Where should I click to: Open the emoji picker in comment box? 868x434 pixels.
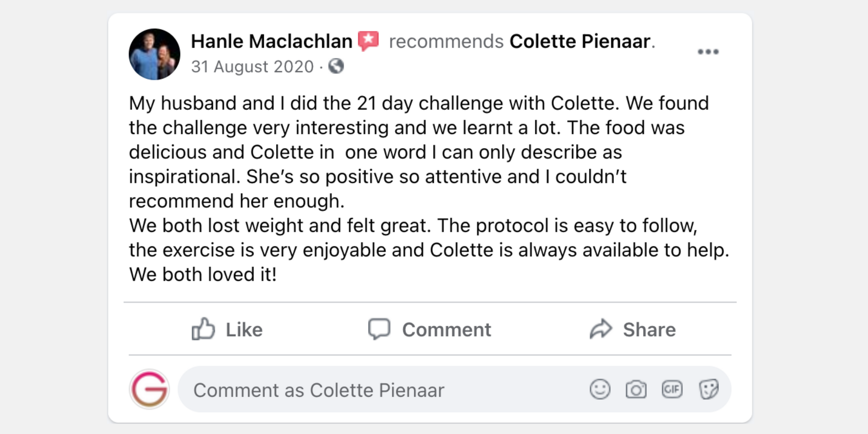(x=600, y=389)
